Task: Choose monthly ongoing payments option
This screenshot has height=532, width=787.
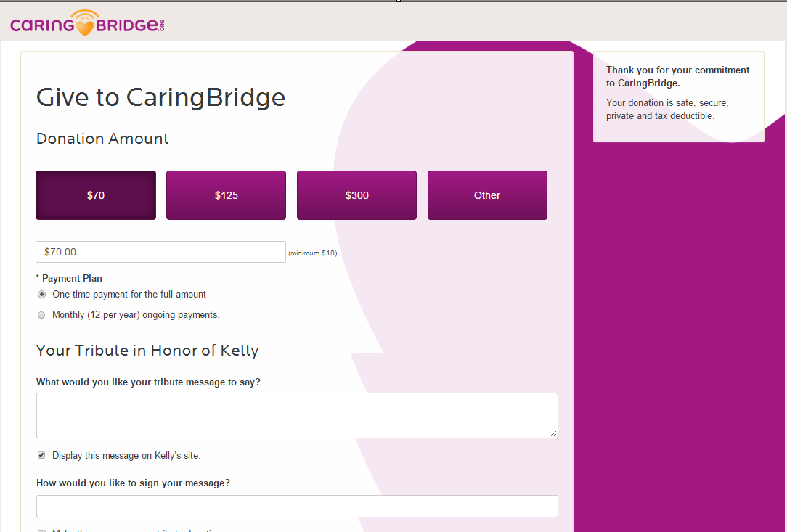Action: tap(42, 315)
